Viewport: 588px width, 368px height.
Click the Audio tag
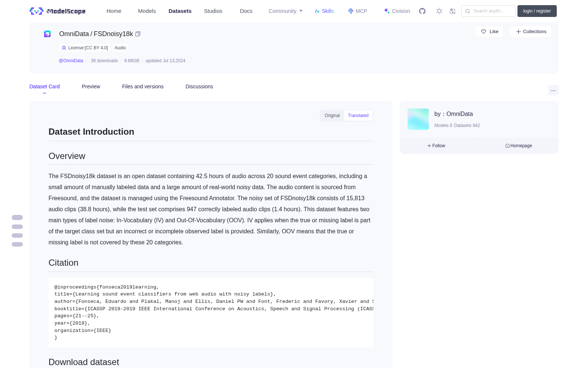120,48
